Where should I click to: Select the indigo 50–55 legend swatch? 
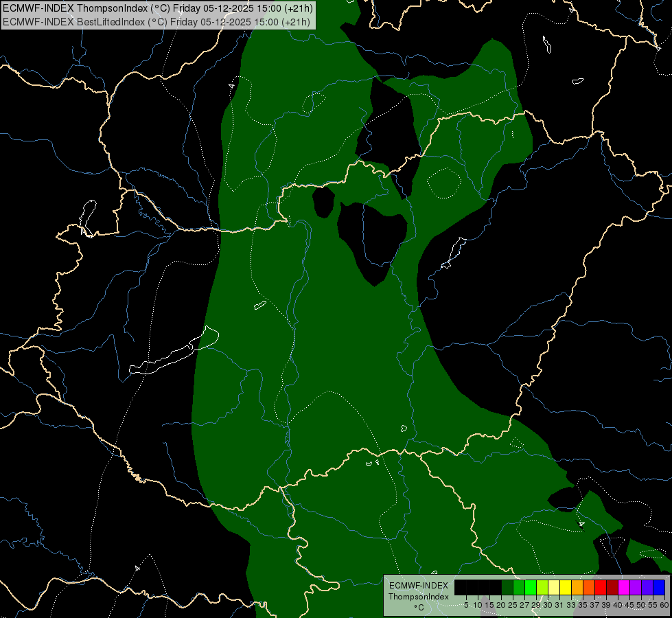[647, 587]
